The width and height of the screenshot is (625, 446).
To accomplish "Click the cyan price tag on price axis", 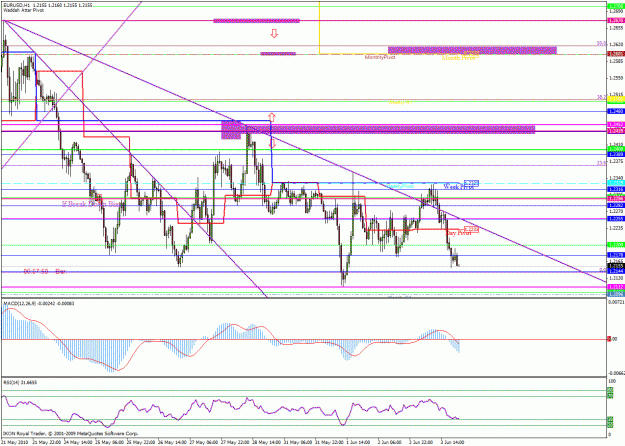I will coord(616,183).
